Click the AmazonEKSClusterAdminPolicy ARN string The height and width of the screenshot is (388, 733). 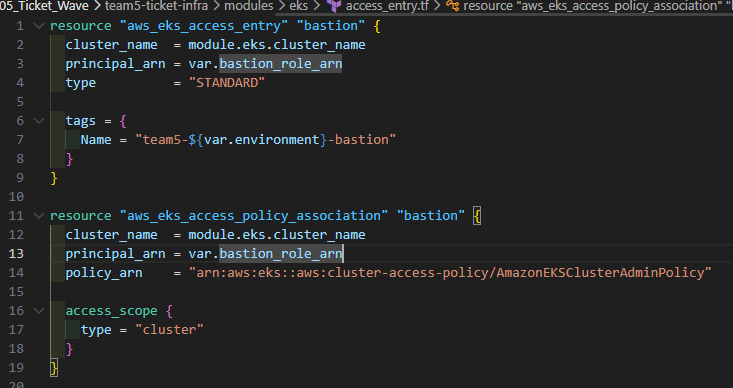tap(450, 273)
